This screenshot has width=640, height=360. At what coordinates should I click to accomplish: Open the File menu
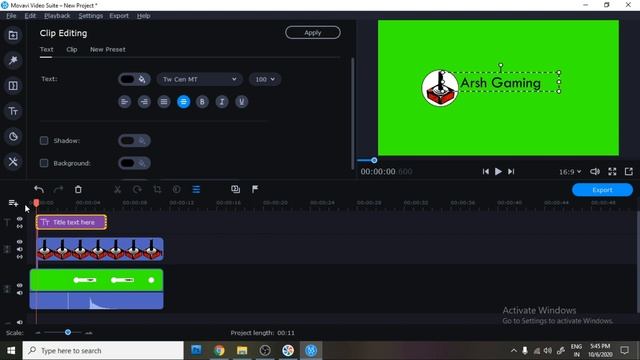(11, 16)
